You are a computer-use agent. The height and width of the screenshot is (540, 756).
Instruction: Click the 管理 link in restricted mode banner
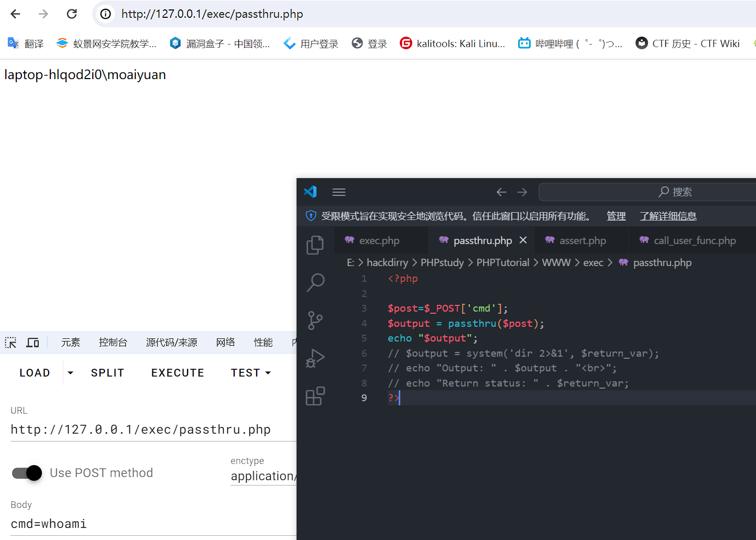(x=616, y=216)
